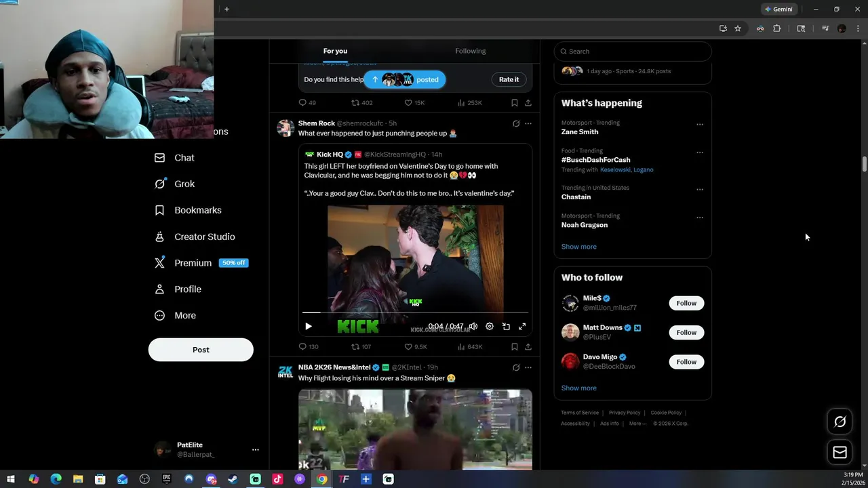View 643K views analytics on Shem Rock post
Viewport: 868px width, 488px height.
pos(470,346)
